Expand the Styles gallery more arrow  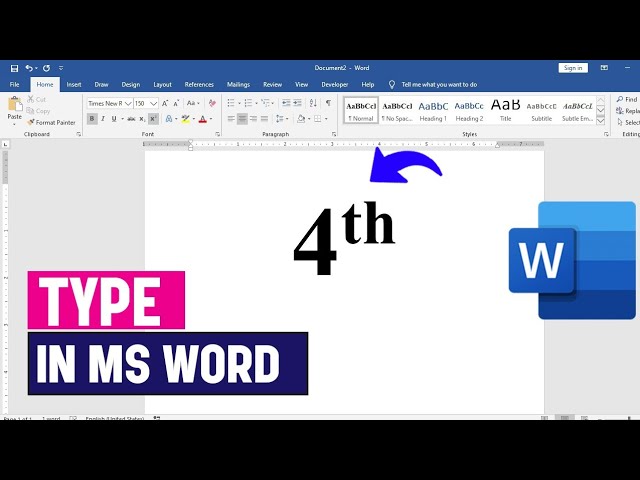(600, 121)
